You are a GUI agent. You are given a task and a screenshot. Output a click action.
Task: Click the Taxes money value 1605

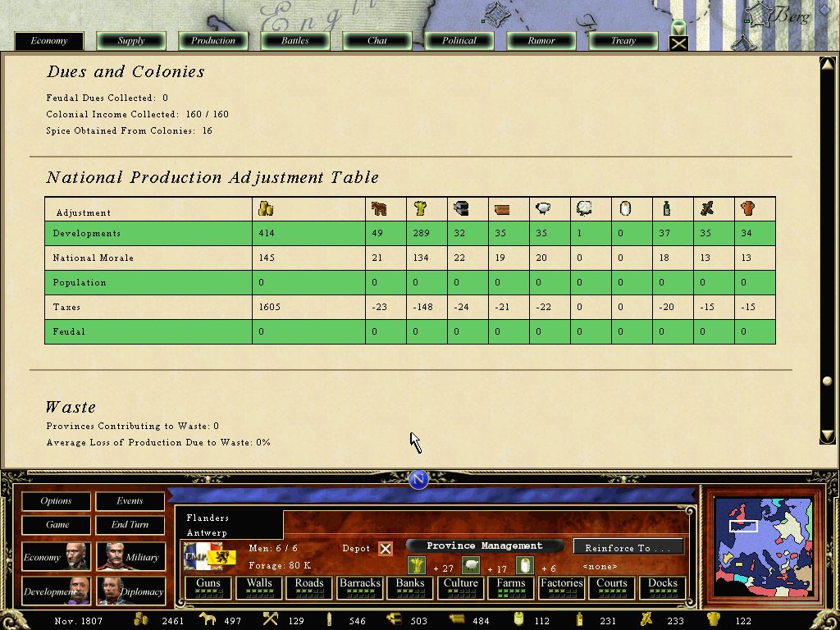[269, 307]
